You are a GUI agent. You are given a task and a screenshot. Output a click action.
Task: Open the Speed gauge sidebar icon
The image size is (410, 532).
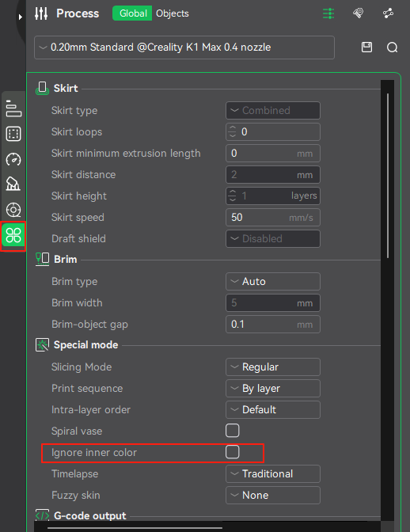pyautogui.click(x=13, y=159)
